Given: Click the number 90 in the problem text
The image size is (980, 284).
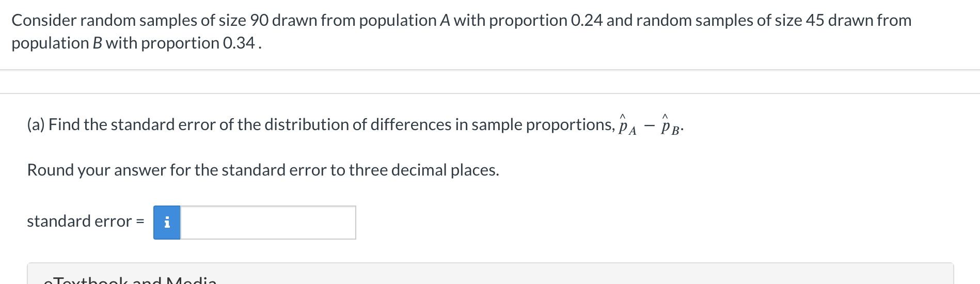Looking at the screenshot, I should 259,20.
